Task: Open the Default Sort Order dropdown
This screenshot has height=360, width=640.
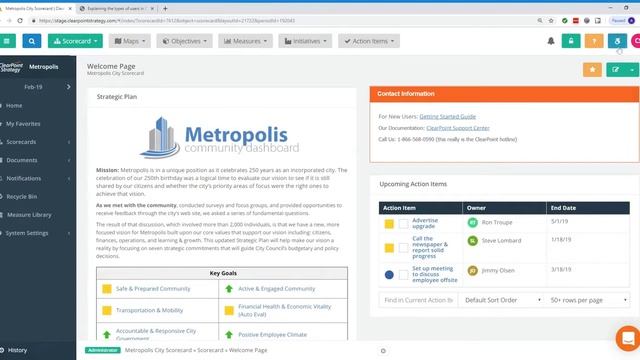Action: (x=503, y=300)
